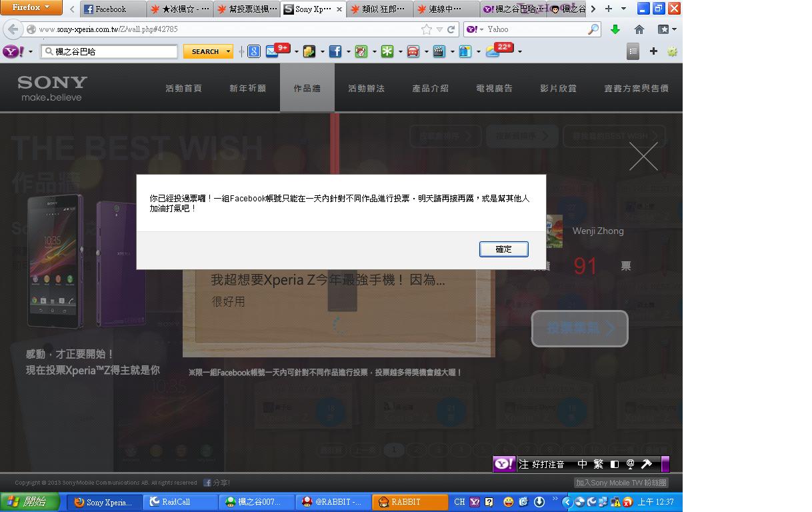
Task: Go to the browser home page icon
Action: [639, 29]
